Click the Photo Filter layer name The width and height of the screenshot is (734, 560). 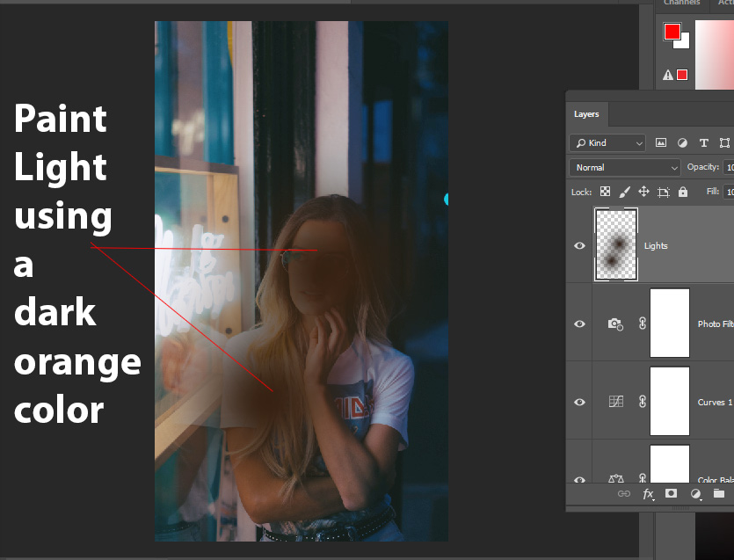click(x=716, y=324)
